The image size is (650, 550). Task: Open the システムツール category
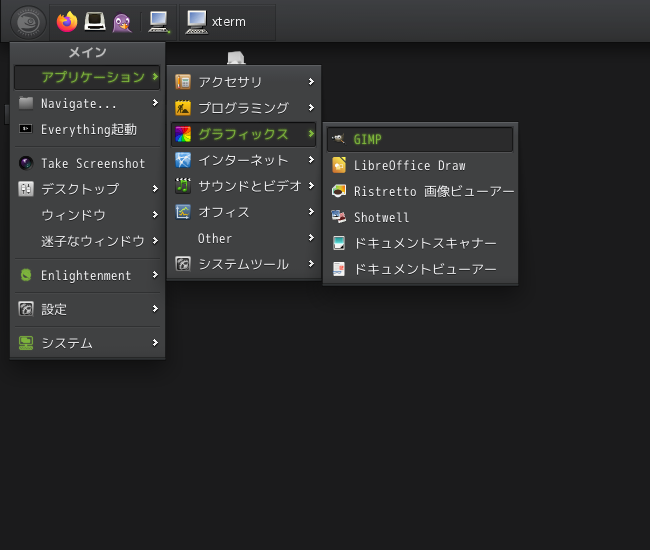[x=244, y=264]
